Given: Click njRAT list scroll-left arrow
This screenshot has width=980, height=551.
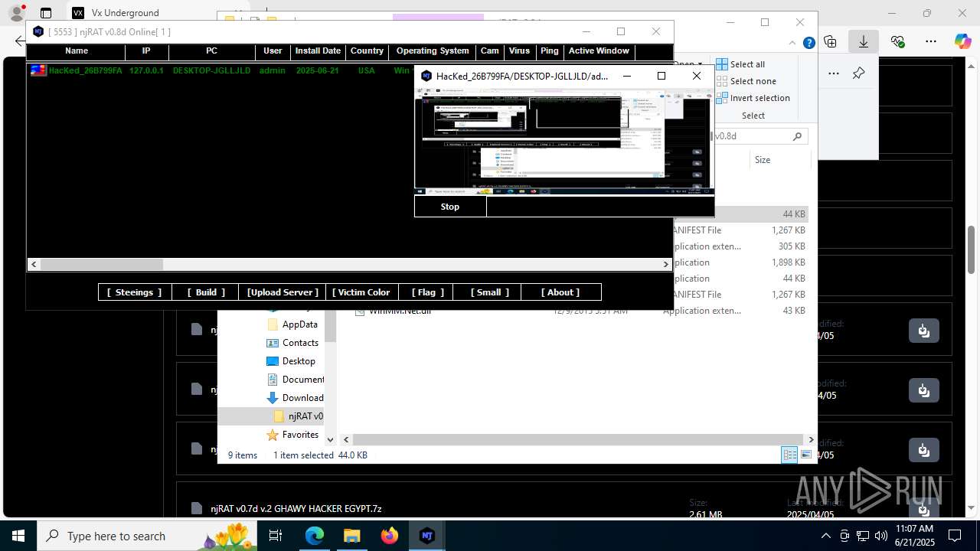Looking at the screenshot, I should [34, 264].
